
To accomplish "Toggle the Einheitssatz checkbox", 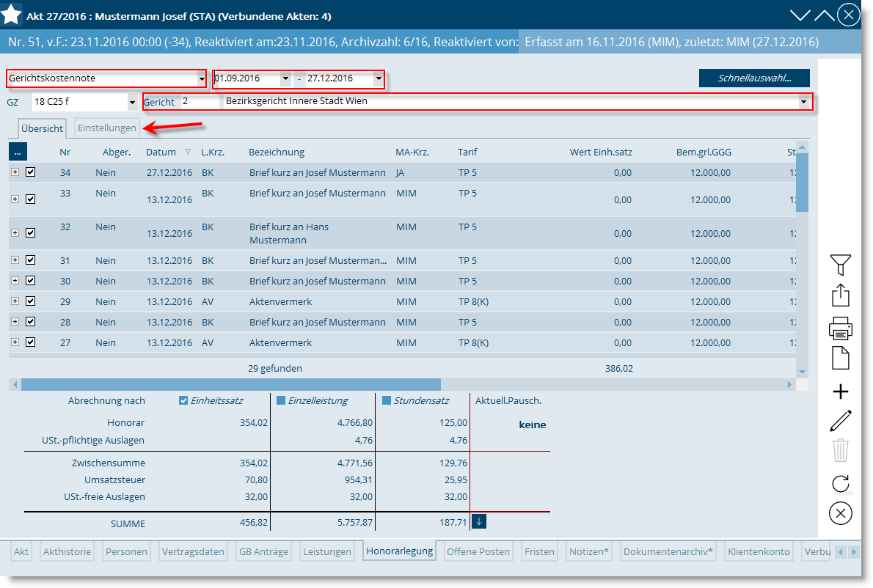I will (x=183, y=400).
